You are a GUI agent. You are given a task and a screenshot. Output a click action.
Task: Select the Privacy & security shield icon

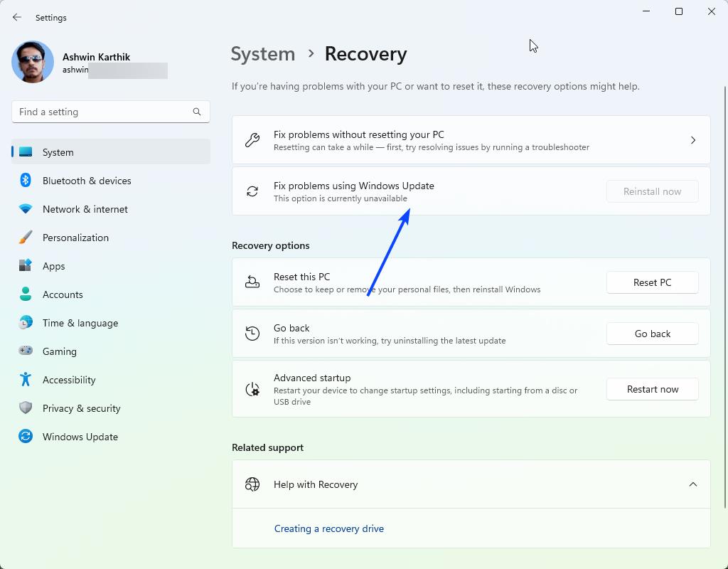25,408
